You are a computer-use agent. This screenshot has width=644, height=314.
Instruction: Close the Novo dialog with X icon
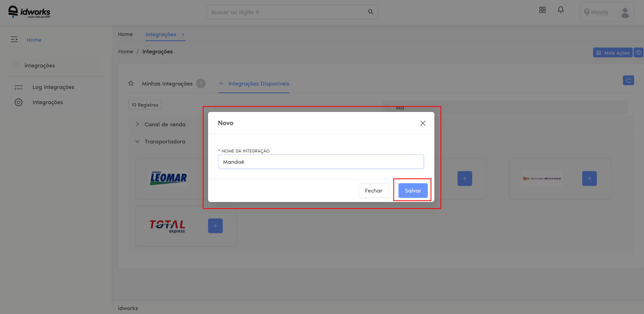coord(423,123)
